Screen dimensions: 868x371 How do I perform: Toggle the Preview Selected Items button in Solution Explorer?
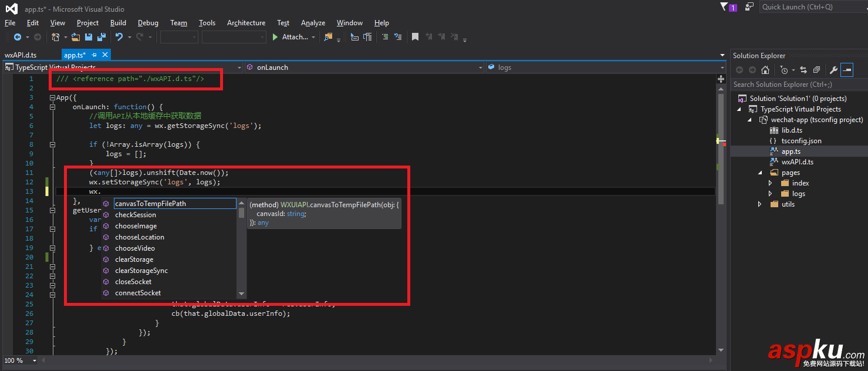click(847, 69)
